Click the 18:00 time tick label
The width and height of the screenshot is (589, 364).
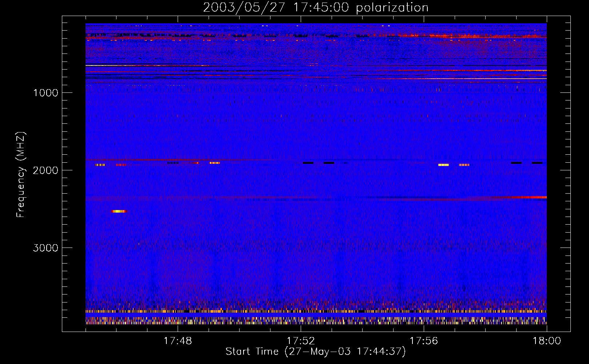pyautogui.click(x=547, y=341)
